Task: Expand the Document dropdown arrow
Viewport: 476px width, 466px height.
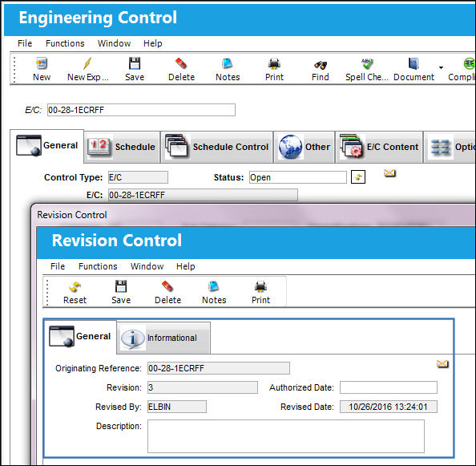Action: pyautogui.click(x=441, y=67)
